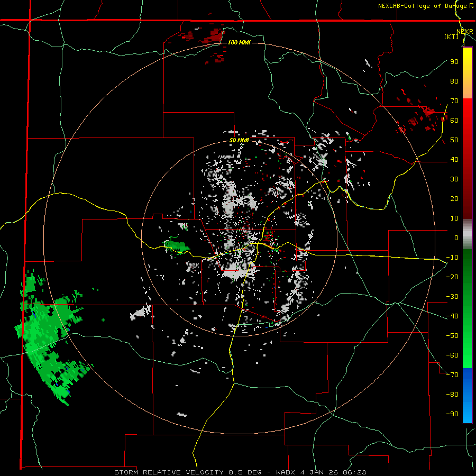Image resolution: width=476 pixels, height=476 pixels.
Task: Select the positive 30 scale value
Action: pyautogui.click(x=454, y=179)
